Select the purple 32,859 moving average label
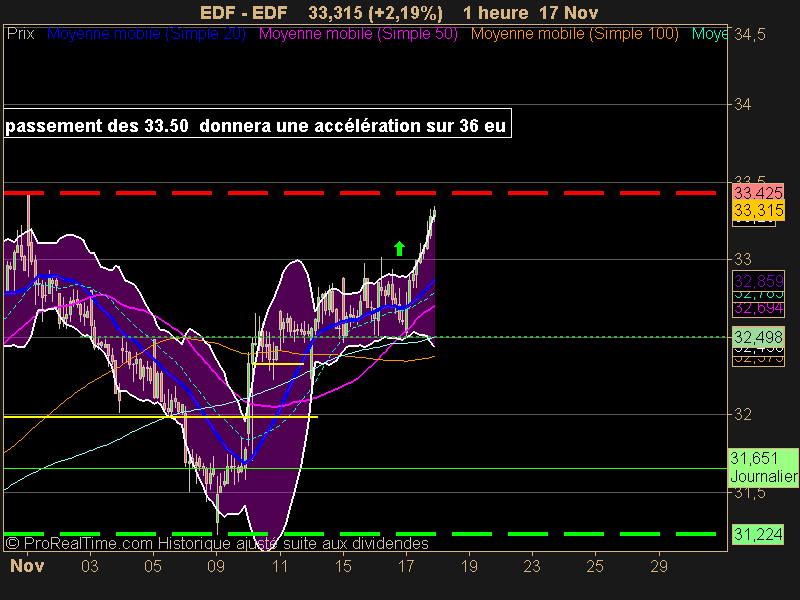The height and width of the screenshot is (600, 800). (x=759, y=281)
